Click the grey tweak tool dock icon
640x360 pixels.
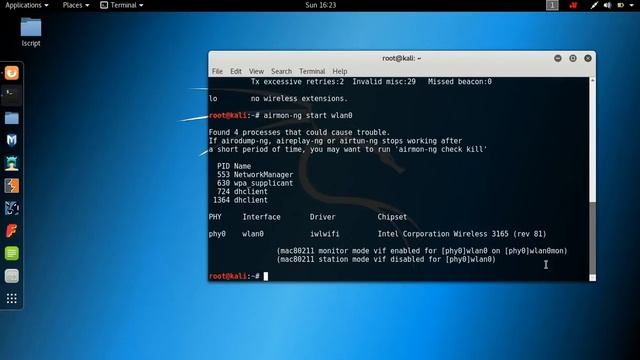coord(11,276)
